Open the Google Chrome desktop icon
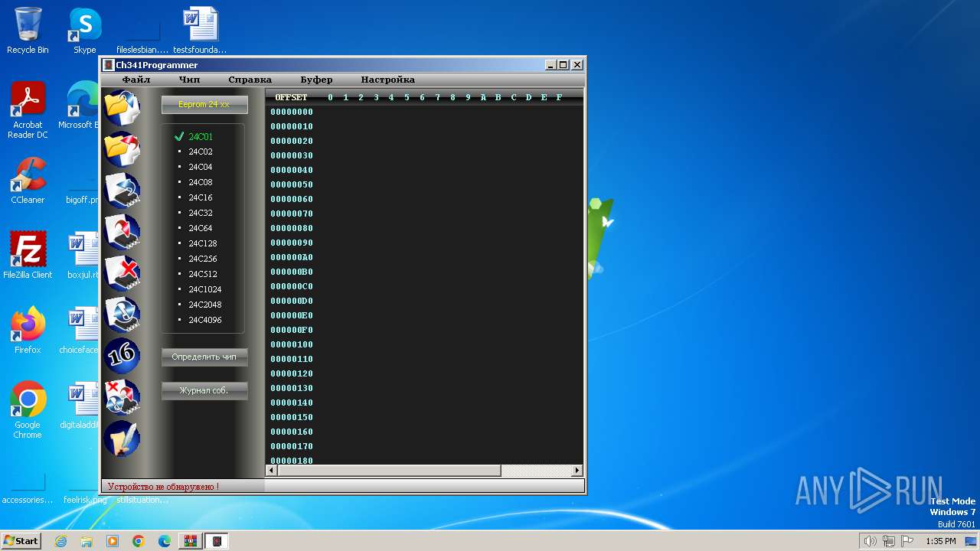The width and height of the screenshot is (980, 551). pos(28,409)
